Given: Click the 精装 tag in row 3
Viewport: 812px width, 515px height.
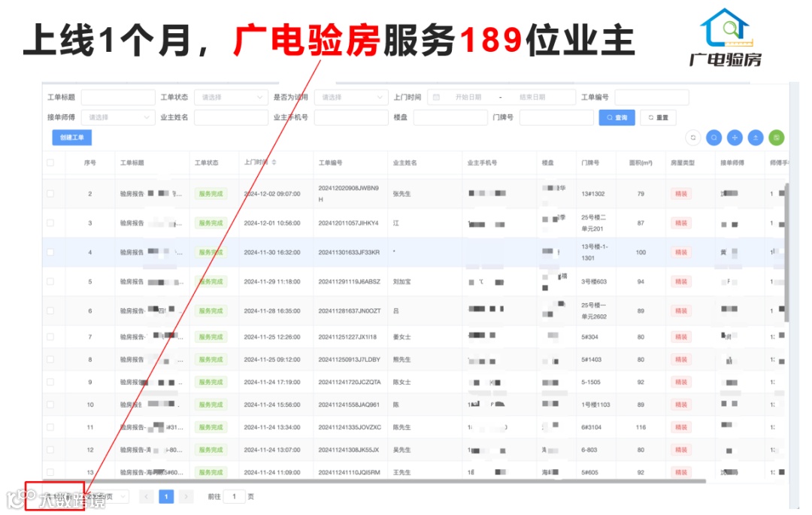Looking at the screenshot, I should (x=681, y=223).
